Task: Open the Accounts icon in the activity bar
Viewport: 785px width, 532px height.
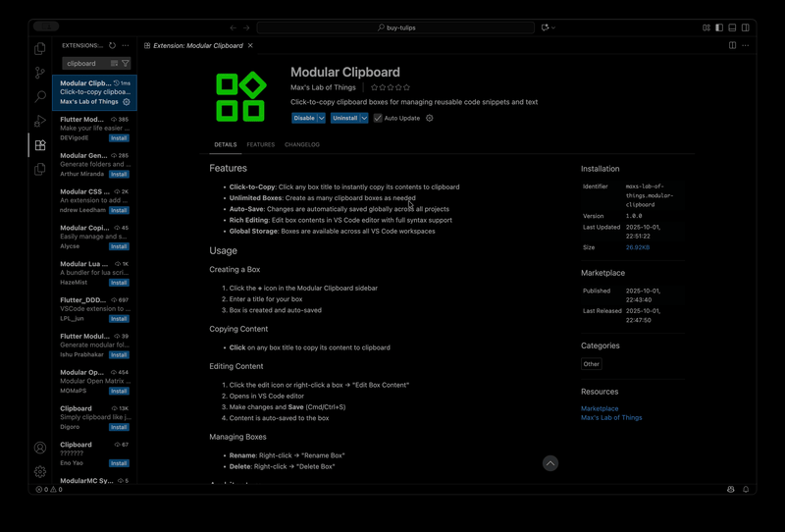Action: tap(40, 448)
